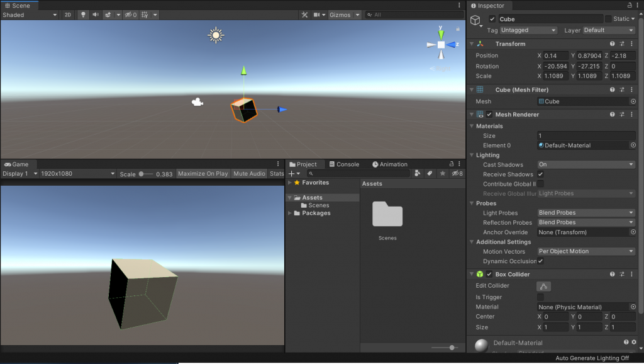Open the Layer Default dropdown
Image resolution: width=644 pixels, height=364 pixels.
point(609,30)
